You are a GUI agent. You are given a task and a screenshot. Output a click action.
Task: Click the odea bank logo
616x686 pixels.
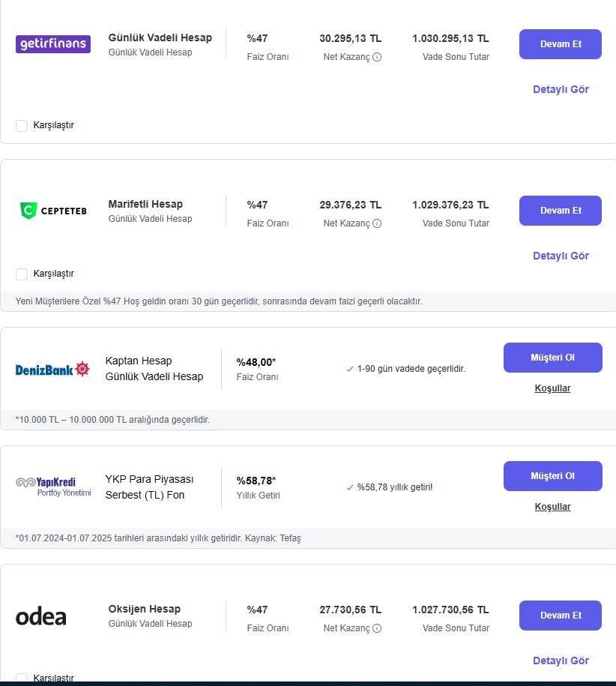click(x=41, y=617)
